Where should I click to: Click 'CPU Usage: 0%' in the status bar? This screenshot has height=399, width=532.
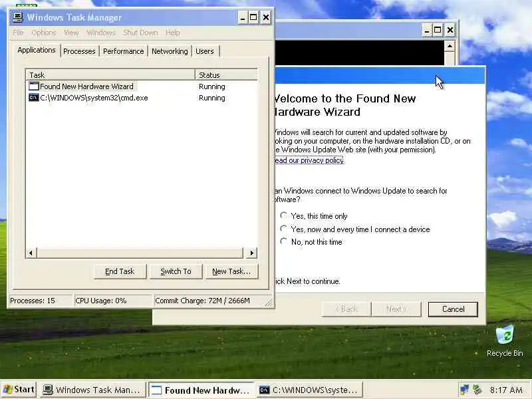pos(101,301)
